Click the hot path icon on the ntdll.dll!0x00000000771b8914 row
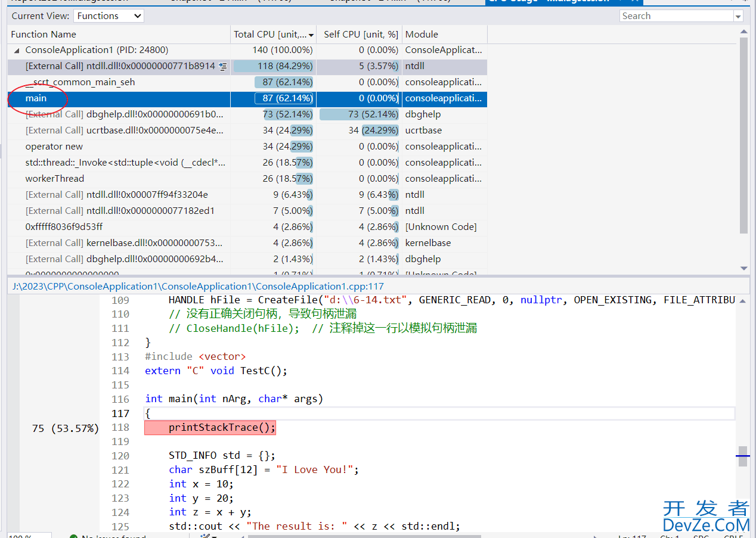756x538 pixels. pos(222,66)
